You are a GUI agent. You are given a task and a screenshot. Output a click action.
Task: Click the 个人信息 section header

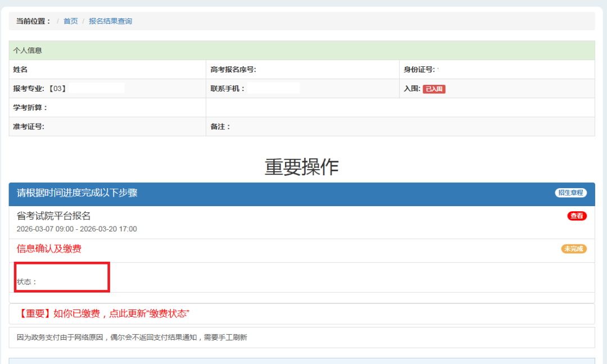click(x=28, y=51)
